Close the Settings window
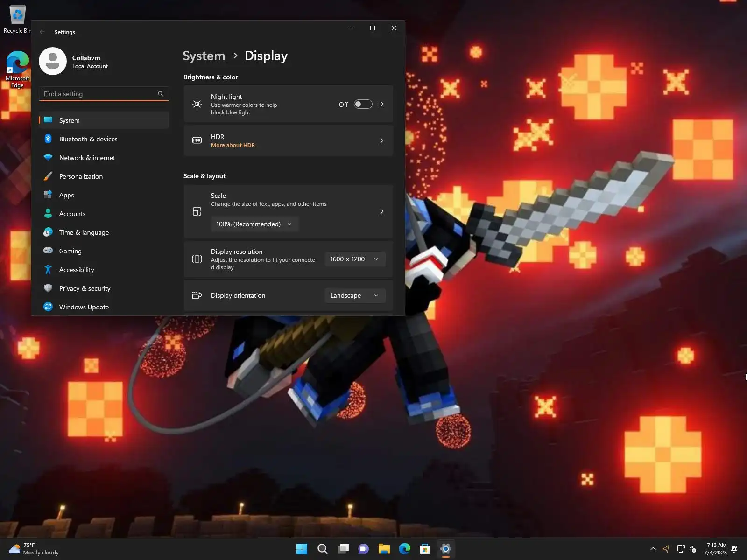The width and height of the screenshot is (747, 560). click(x=394, y=28)
